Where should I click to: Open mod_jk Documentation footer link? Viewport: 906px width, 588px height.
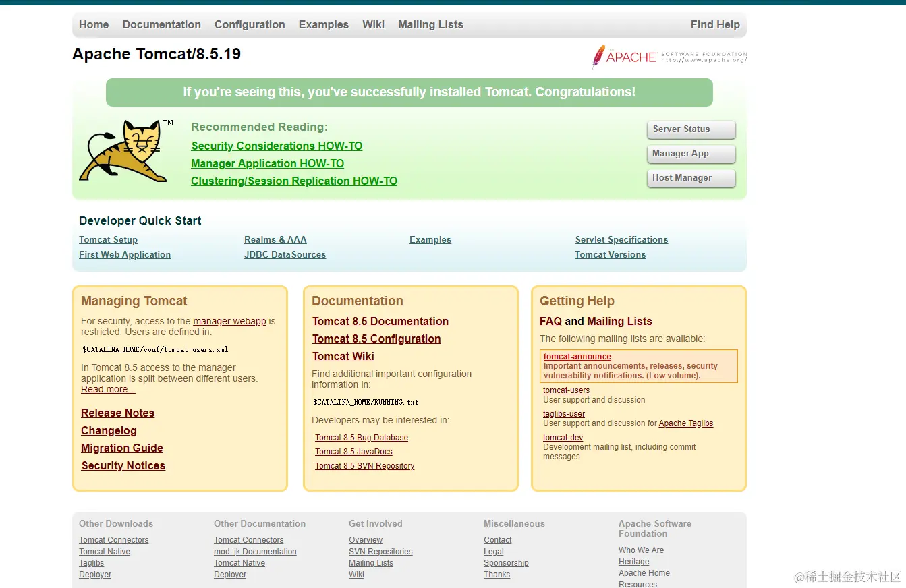(x=255, y=552)
